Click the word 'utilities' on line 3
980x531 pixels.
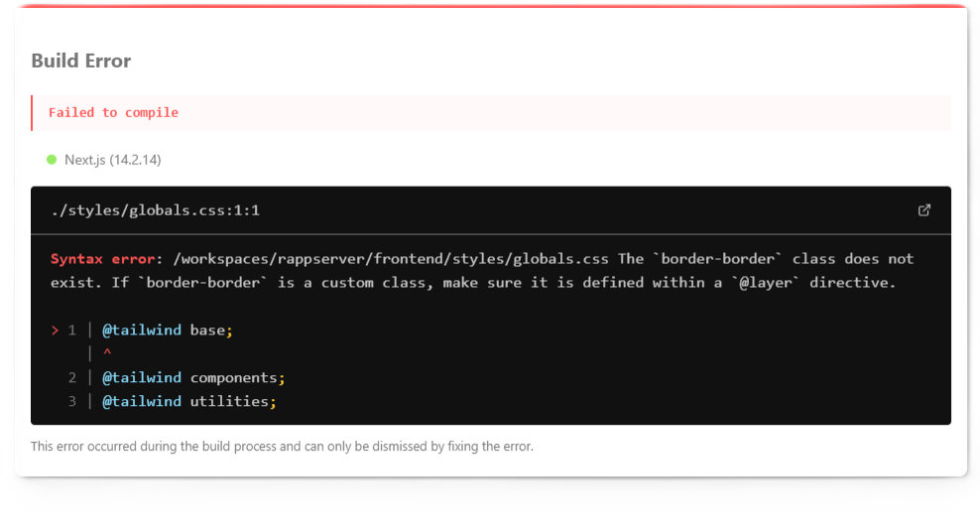pyautogui.click(x=229, y=402)
